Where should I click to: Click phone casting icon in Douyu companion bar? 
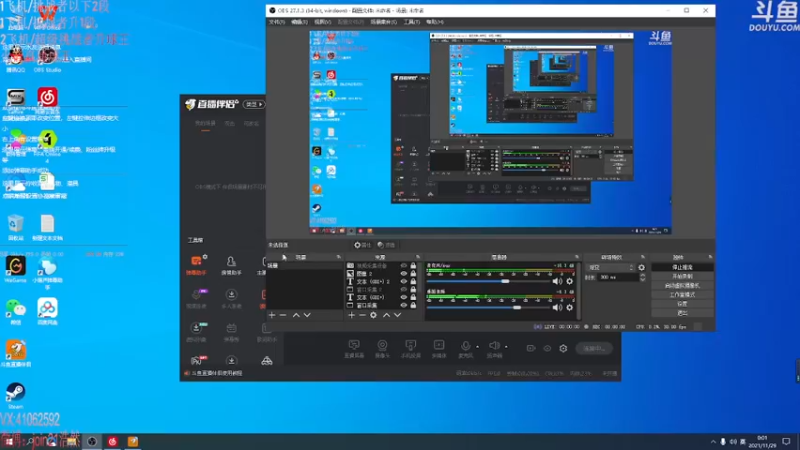click(410, 349)
